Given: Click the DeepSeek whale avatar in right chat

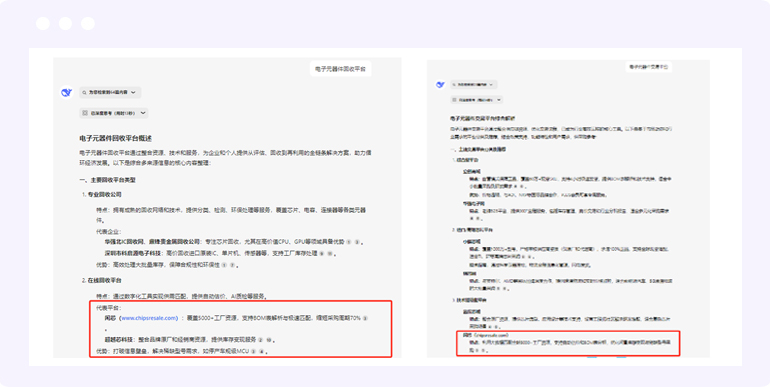Looking at the screenshot, I should click(x=440, y=84).
